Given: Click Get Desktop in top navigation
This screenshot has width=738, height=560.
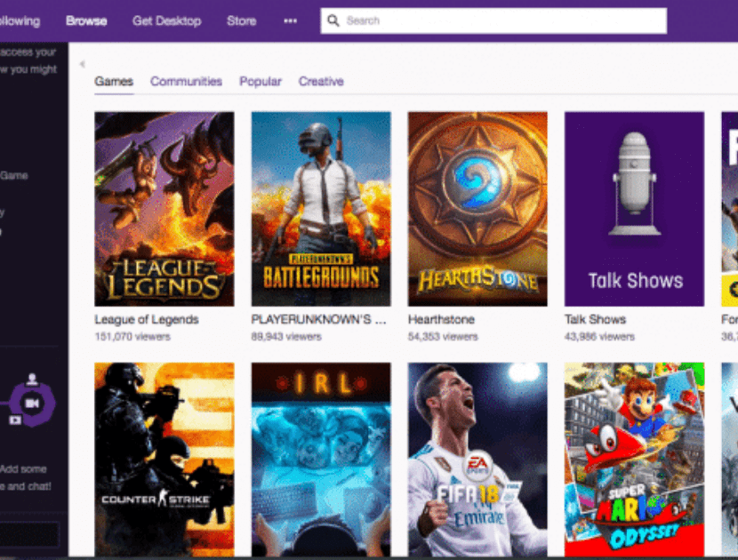Looking at the screenshot, I should [166, 20].
